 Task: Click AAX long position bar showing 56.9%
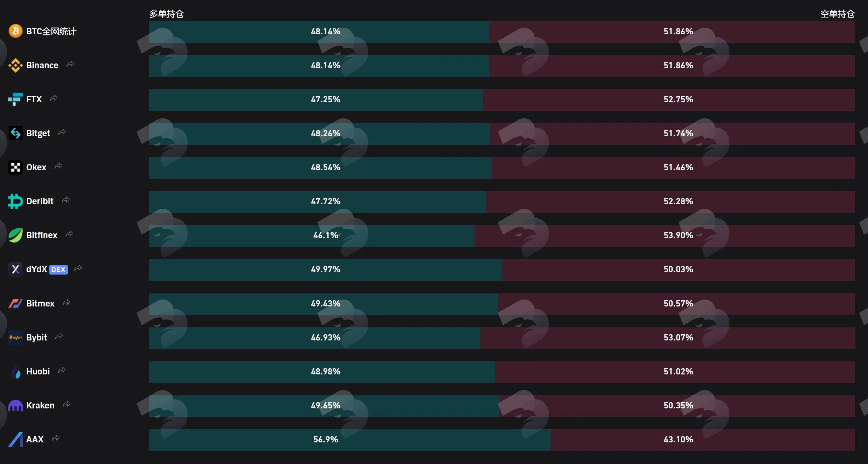pos(350,440)
